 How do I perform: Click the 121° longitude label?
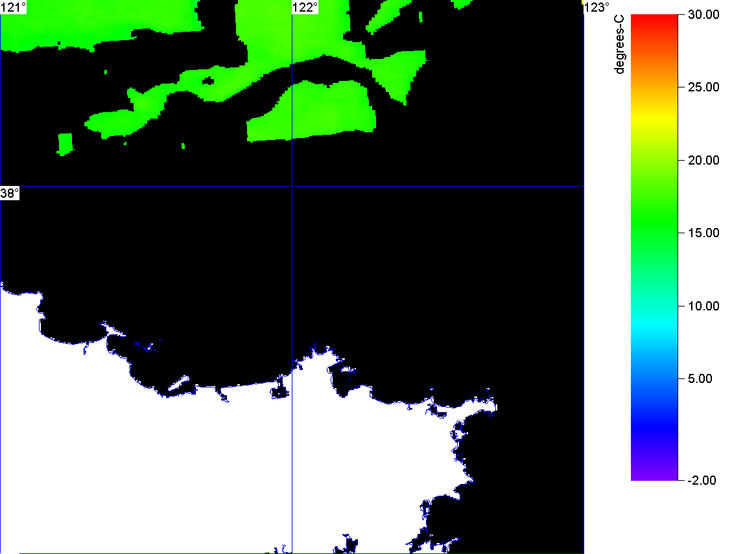tap(13, 7)
